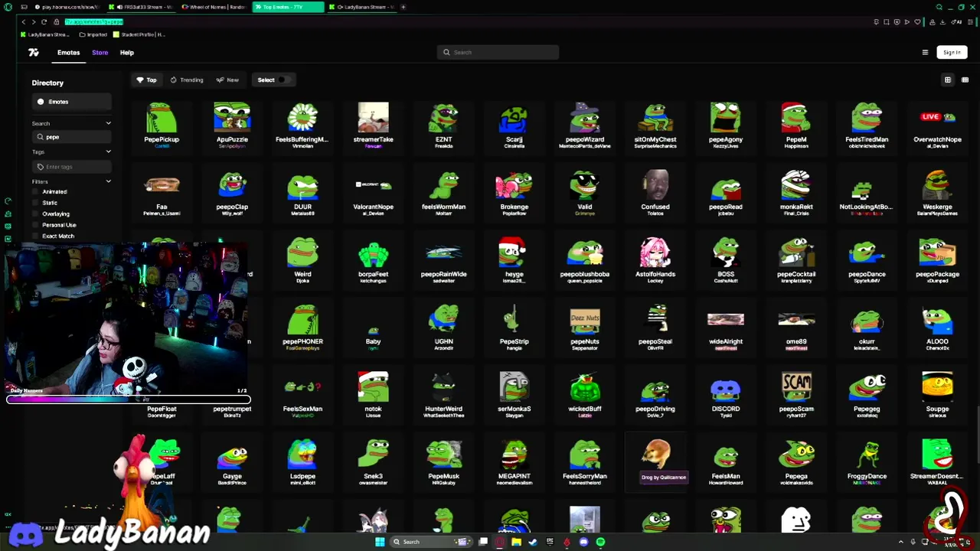The width and height of the screenshot is (980, 551).
Task: Open Spotify from the taskbar
Action: [600, 542]
